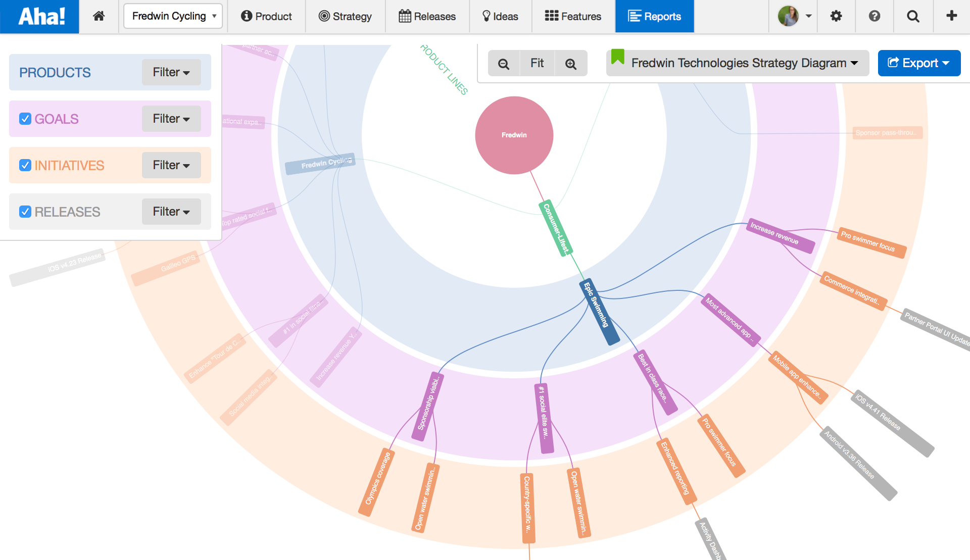Disable the INITIATIVES checkbox
This screenshot has width=970, height=560.
(x=25, y=165)
